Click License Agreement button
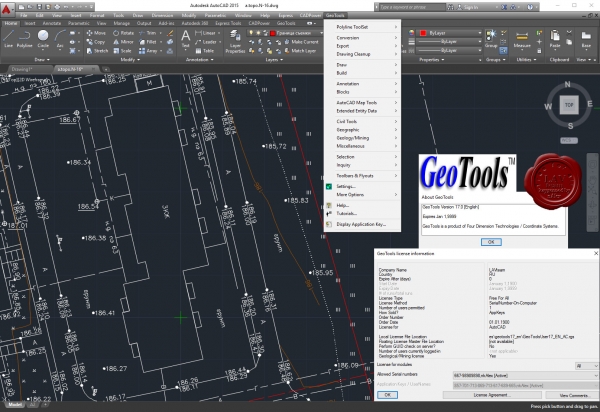600x412 pixels. click(492, 395)
